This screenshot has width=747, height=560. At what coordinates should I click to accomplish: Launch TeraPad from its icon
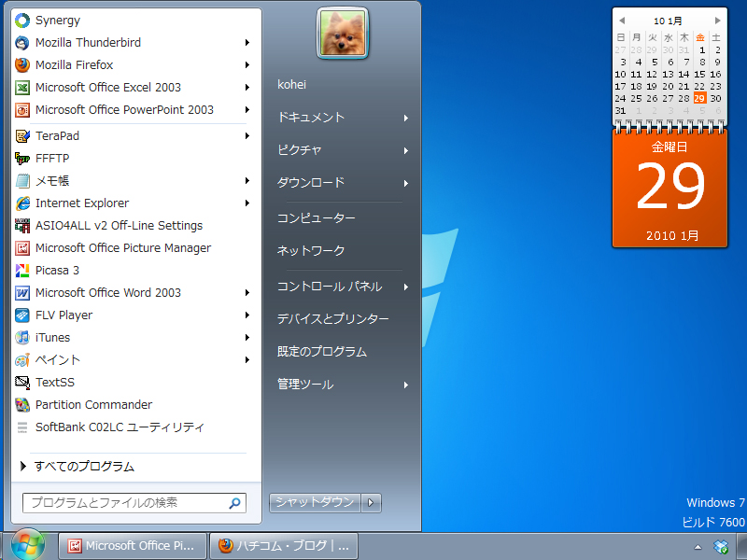[22, 136]
